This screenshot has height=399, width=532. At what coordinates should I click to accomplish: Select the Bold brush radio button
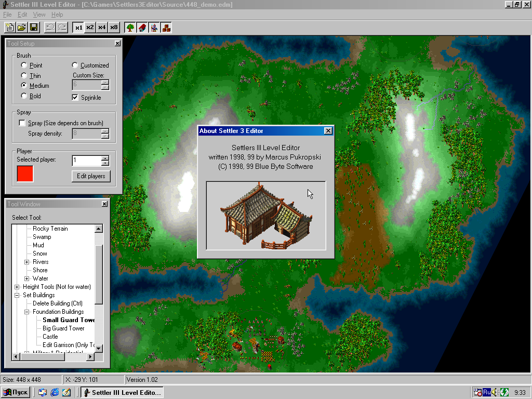point(24,96)
